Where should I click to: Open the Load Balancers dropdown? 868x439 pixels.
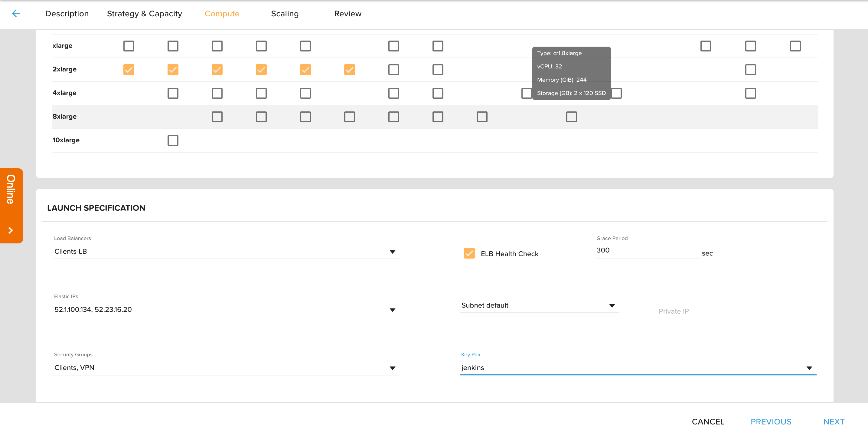[227, 251]
